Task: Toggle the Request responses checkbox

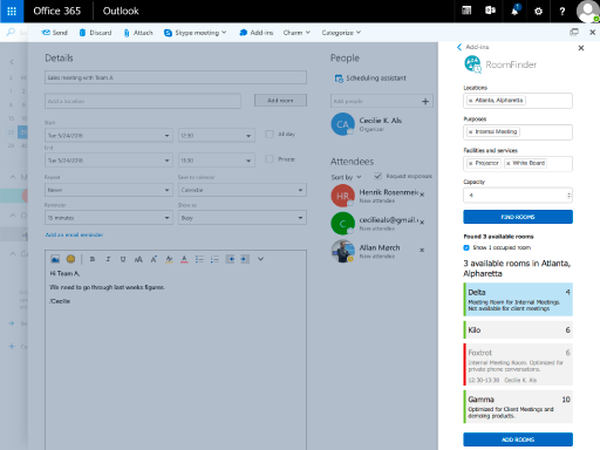Action: 378,176
